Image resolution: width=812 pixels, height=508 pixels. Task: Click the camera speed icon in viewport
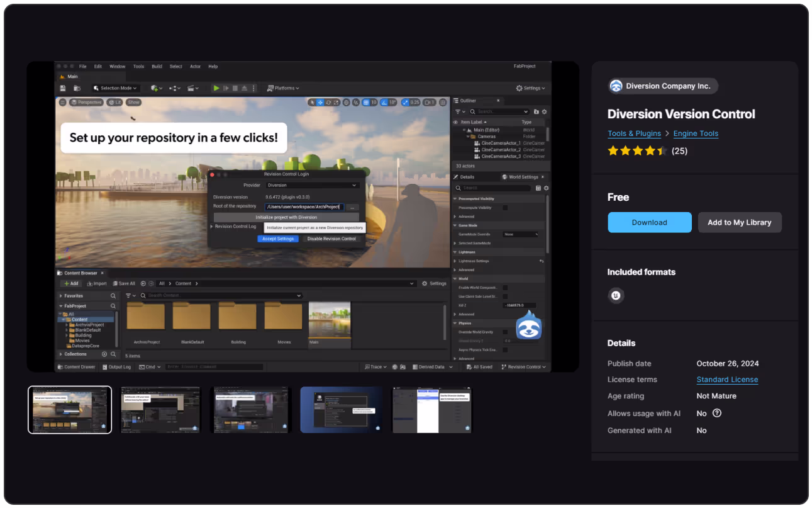pyautogui.click(x=430, y=102)
